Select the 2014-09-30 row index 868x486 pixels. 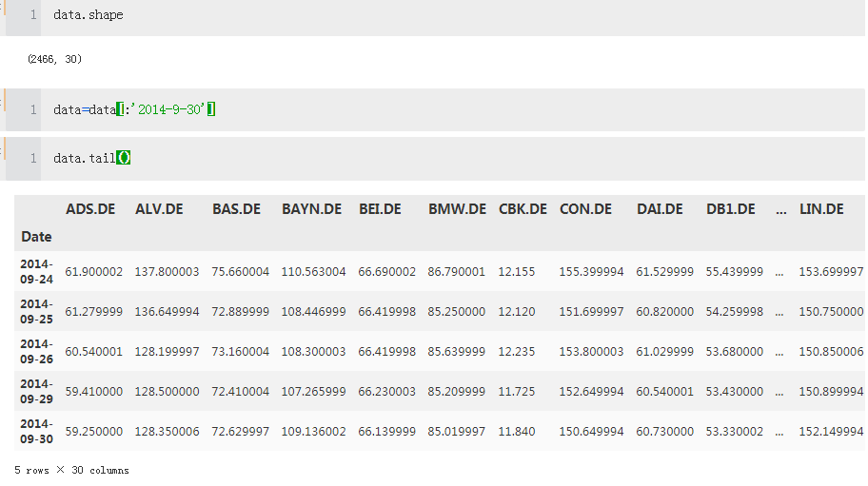[x=36, y=431]
